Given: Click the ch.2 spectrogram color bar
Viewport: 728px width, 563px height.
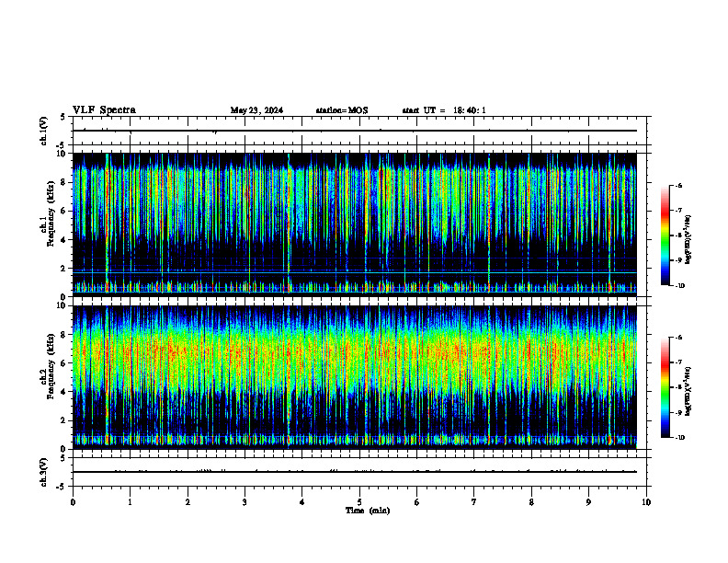Looking at the screenshot, I should tap(665, 387).
